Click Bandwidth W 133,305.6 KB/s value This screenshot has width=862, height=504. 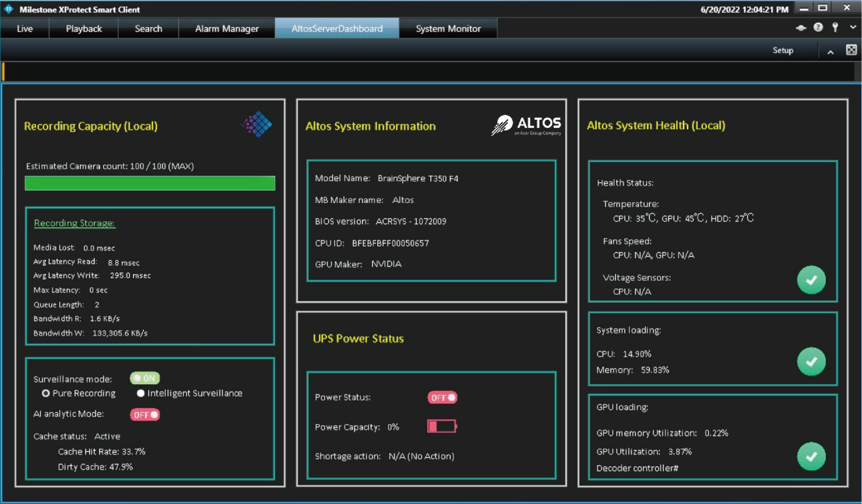tap(120, 333)
